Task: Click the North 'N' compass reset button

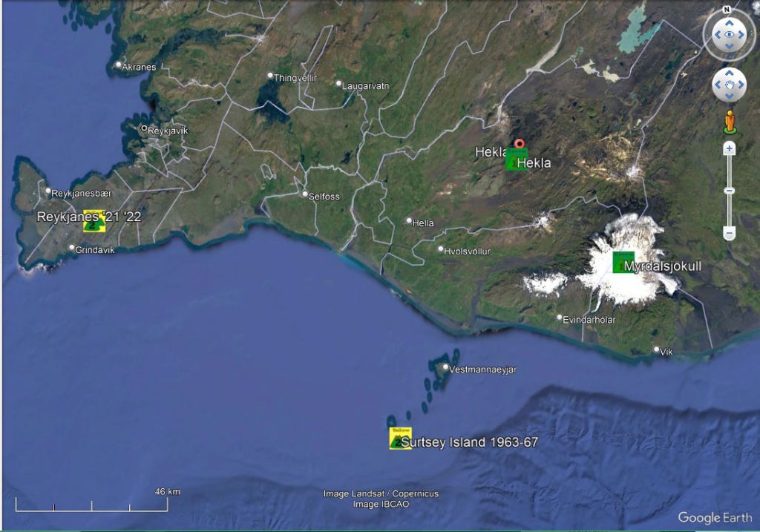Action: pyautogui.click(x=727, y=10)
